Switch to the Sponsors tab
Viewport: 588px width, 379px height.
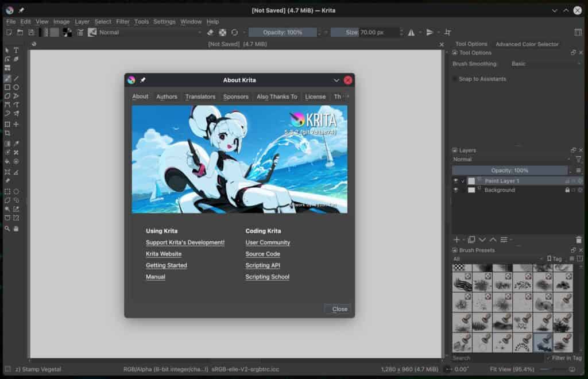click(x=236, y=96)
